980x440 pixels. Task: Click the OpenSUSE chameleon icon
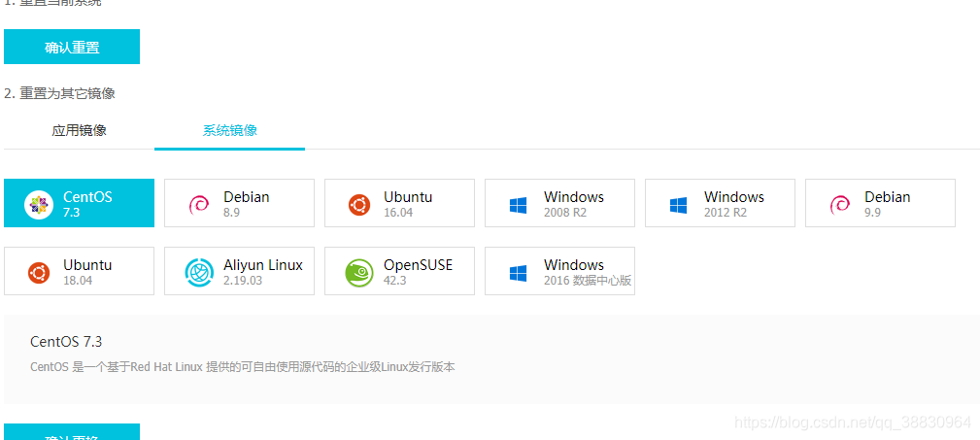pos(359,273)
